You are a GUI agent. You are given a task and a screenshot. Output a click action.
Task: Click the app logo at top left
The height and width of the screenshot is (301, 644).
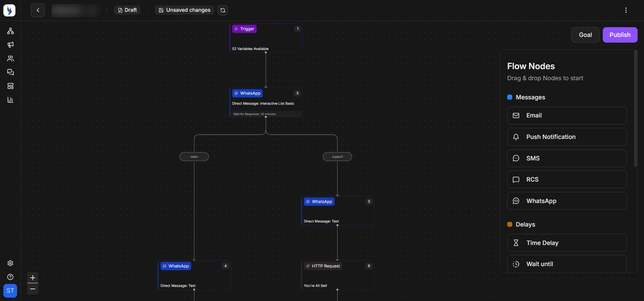[x=9, y=10]
